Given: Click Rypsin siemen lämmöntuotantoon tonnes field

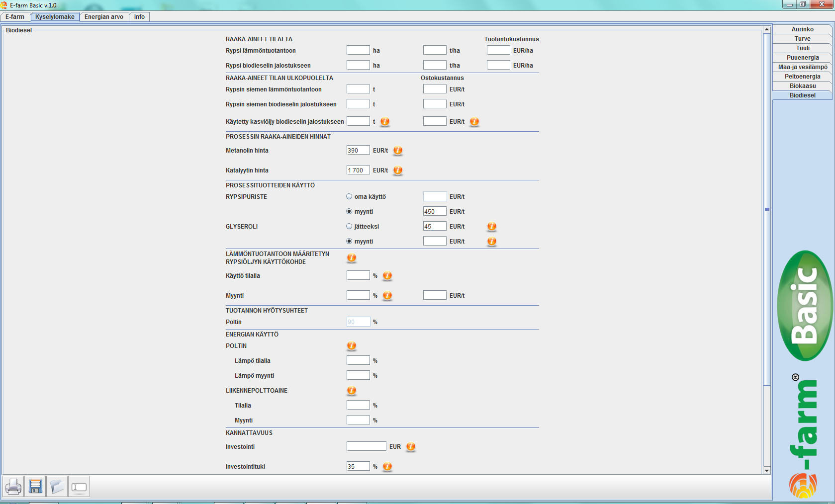Looking at the screenshot, I should pyautogui.click(x=358, y=89).
